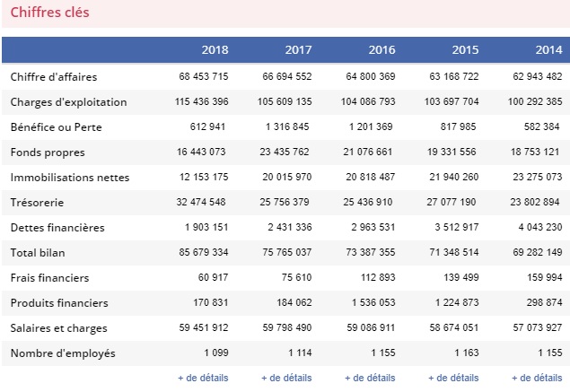The width and height of the screenshot is (570, 392).
Task: Click the 2016 column header
Action: point(381,49)
